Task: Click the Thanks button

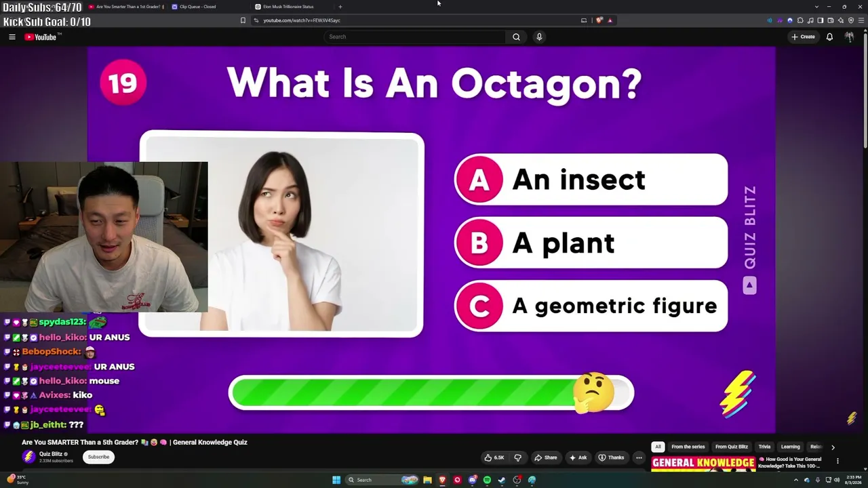Action: point(611,457)
